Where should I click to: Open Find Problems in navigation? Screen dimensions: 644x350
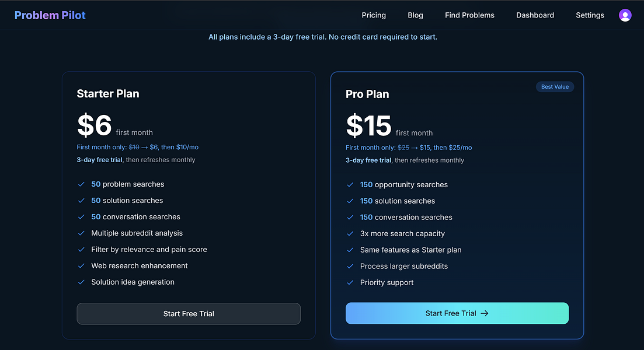[469, 15]
